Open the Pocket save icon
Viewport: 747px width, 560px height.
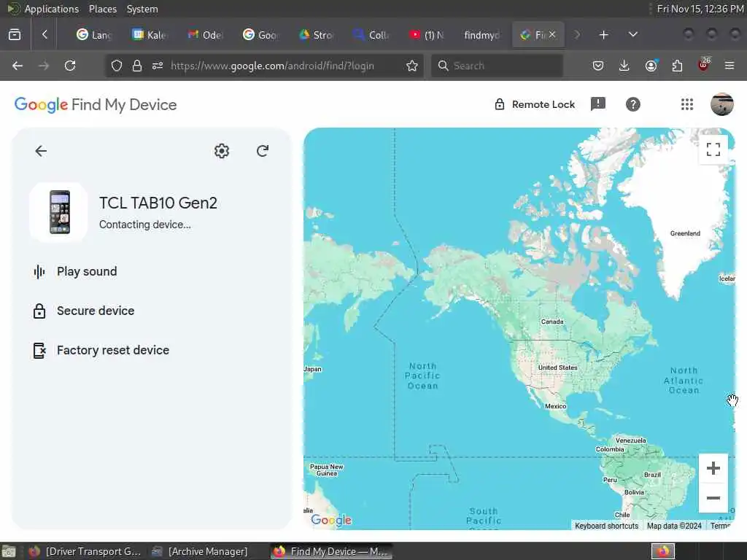point(598,66)
